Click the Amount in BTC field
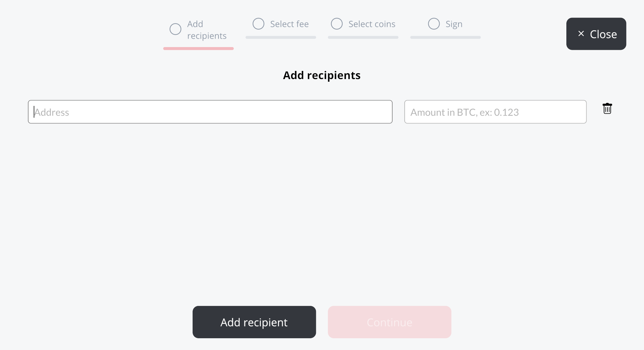Image resolution: width=644 pixels, height=350 pixels. (x=495, y=112)
